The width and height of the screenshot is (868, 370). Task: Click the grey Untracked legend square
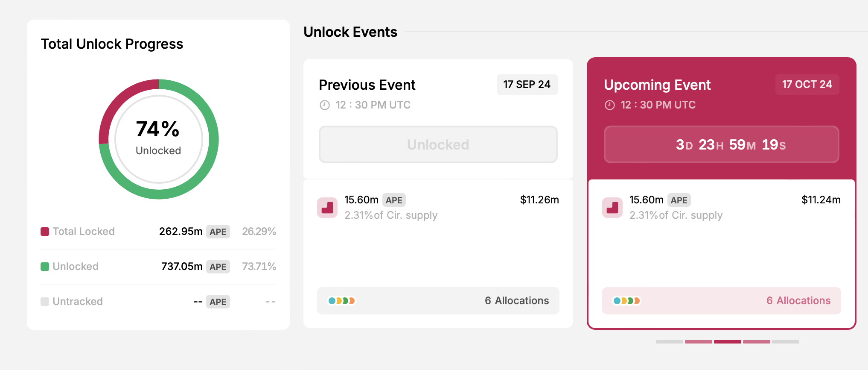pyautogui.click(x=45, y=302)
